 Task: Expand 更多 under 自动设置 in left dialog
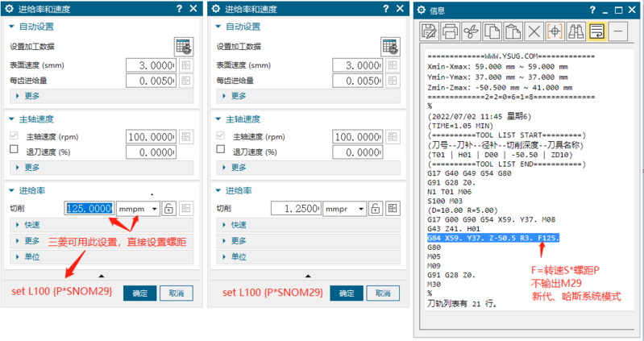coord(102,96)
